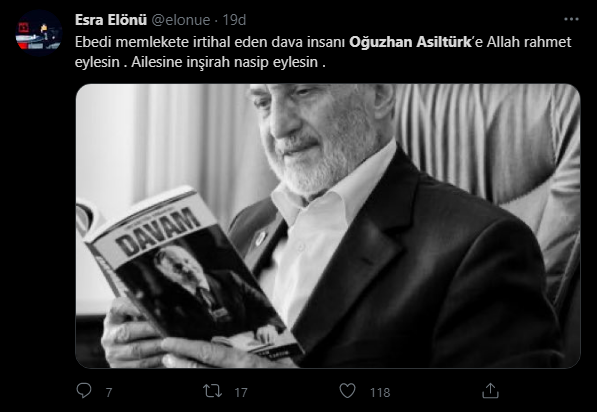
Task: Click the text line Ailesine inşirah nasip eylesin
Action: point(224,62)
